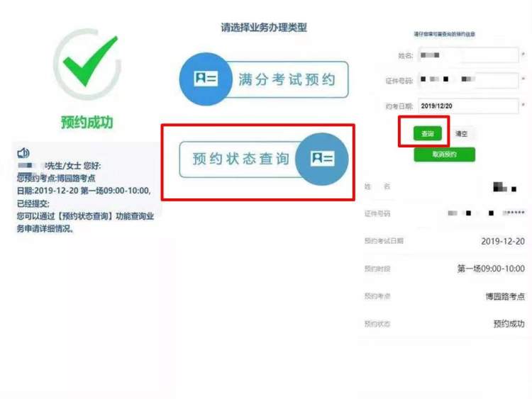Screen dimensions: 532x399
Task: Select the 预约考试日期 2019-12-20 result row
Action: pyautogui.click(x=445, y=241)
